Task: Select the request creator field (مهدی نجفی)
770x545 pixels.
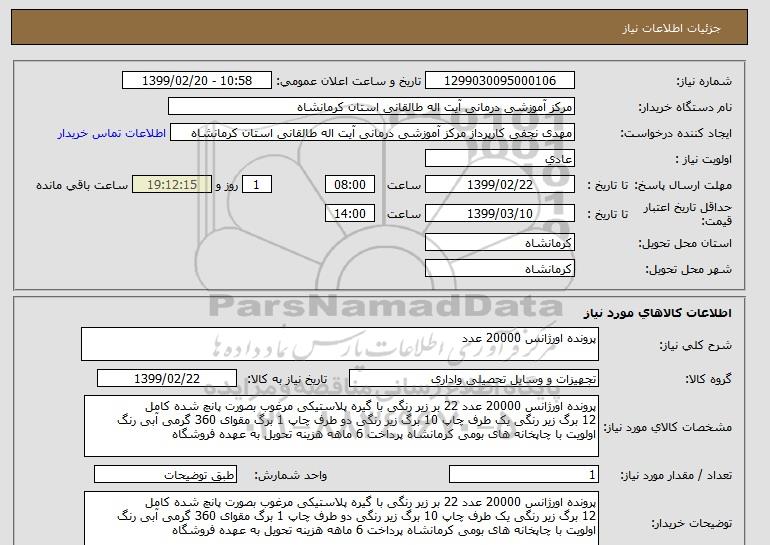Action: [x=372, y=133]
